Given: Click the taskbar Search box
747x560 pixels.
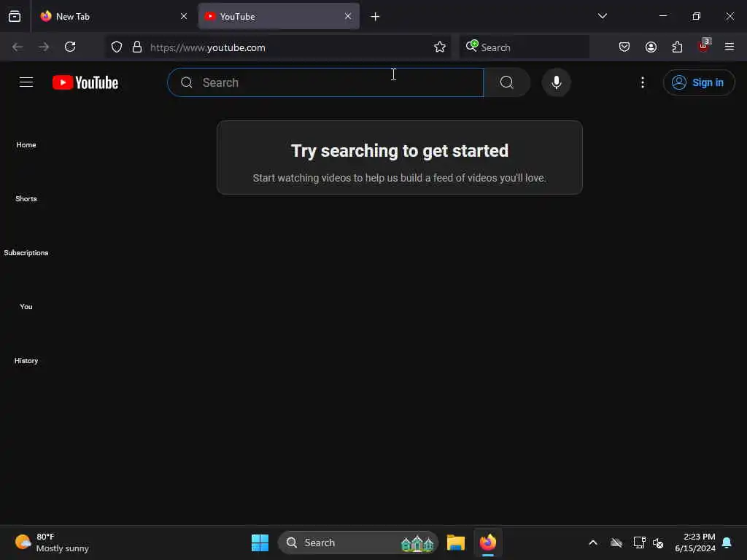Looking at the screenshot, I should tap(358, 542).
